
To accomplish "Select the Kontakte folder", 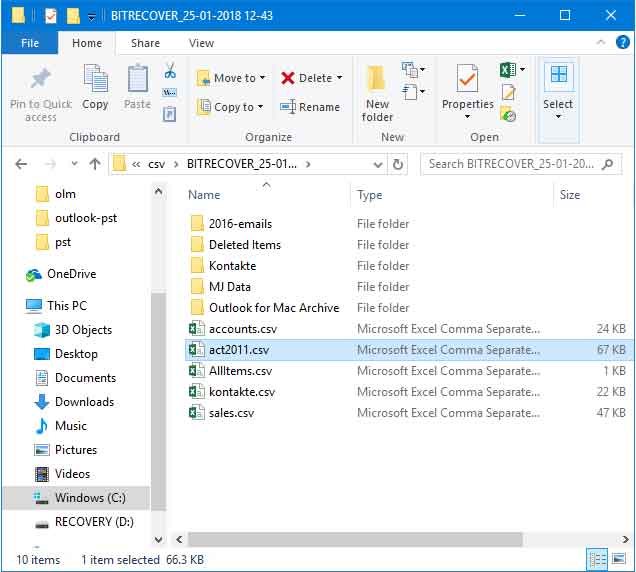I will pos(232,266).
